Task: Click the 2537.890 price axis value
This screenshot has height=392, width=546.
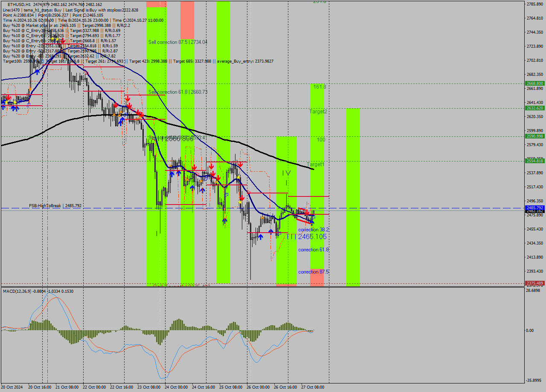Action: pyautogui.click(x=535, y=173)
